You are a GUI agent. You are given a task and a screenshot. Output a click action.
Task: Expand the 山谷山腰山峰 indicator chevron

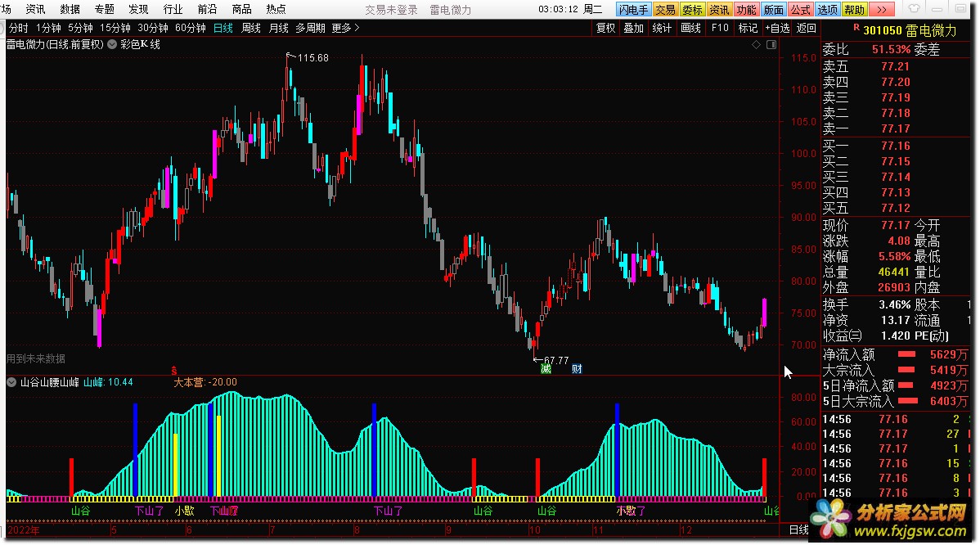tap(12, 382)
